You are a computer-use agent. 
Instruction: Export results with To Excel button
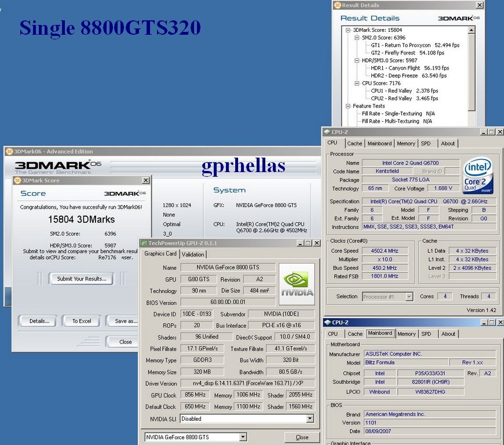pyautogui.click(x=82, y=321)
